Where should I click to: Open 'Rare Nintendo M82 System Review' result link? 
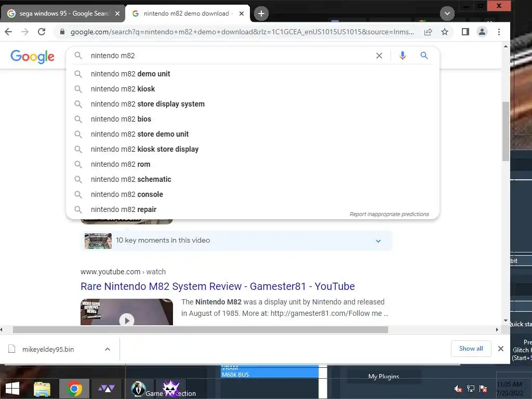(x=218, y=286)
